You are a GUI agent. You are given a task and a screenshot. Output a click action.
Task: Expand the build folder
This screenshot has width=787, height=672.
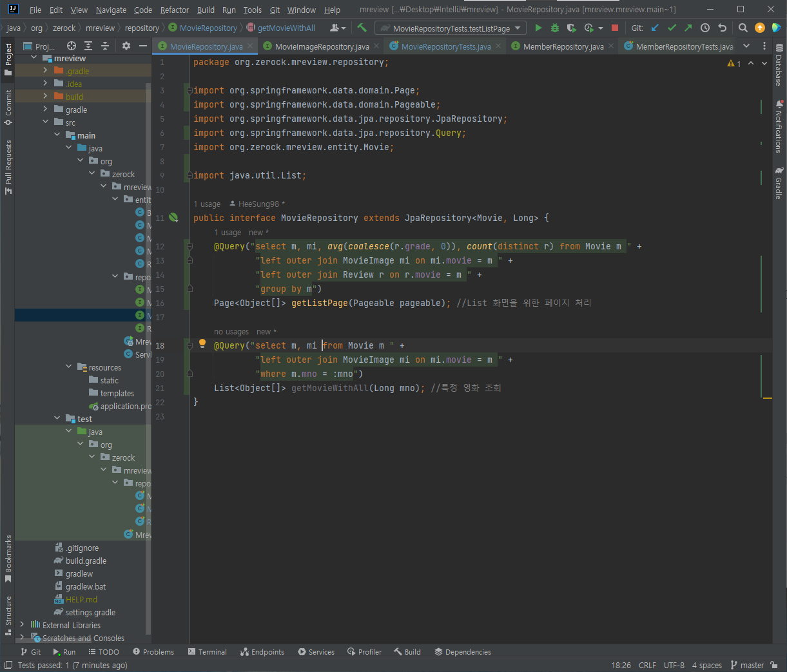point(45,97)
